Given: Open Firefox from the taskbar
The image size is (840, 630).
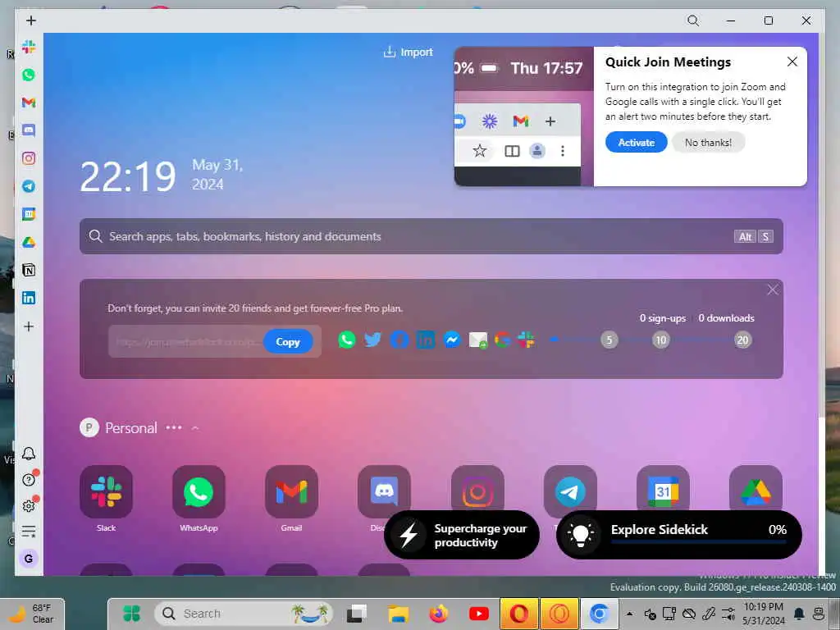Looking at the screenshot, I should click(x=438, y=614).
